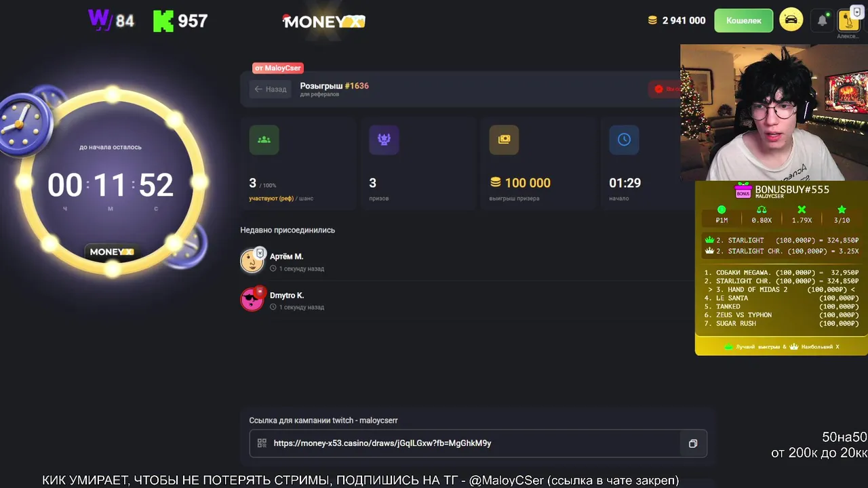Click the 100 000 prize amount card
868x488 pixels.
point(536,163)
